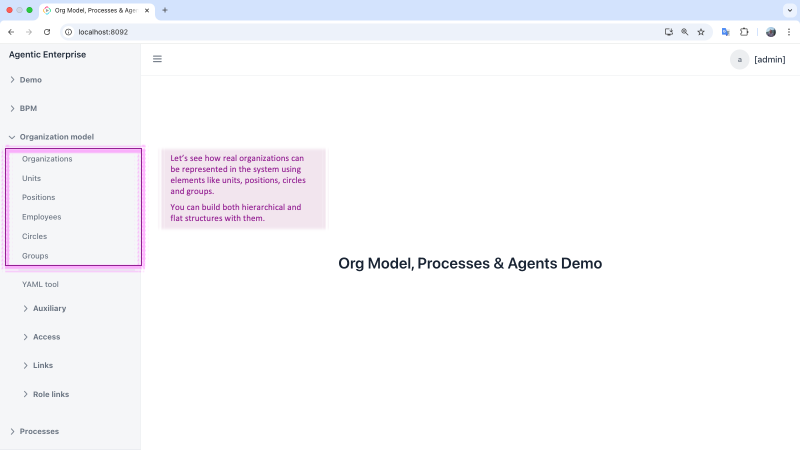
Task: Expand the Role links submenu
Action: (46, 394)
